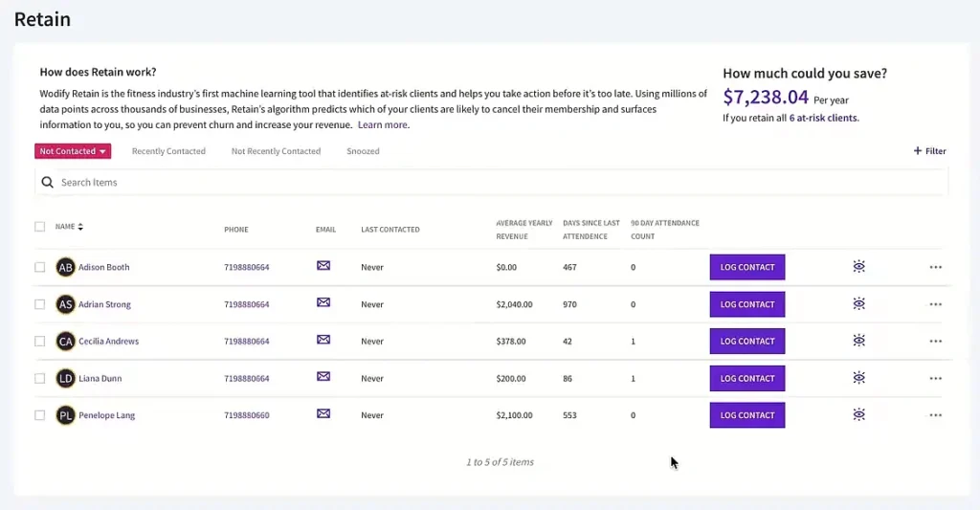Switch to the Snoozed tab
The image size is (980, 510).
363,151
